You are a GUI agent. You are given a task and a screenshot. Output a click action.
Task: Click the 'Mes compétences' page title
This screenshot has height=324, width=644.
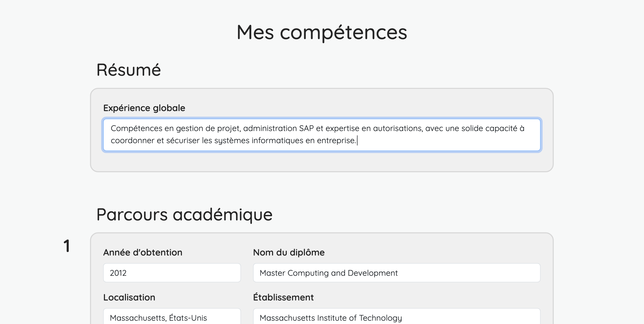pyautogui.click(x=322, y=32)
